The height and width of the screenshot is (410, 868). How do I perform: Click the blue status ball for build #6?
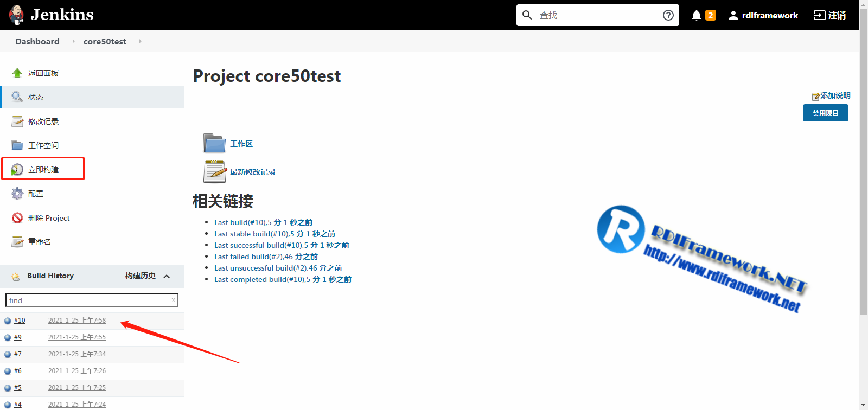(x=8, y=371)
